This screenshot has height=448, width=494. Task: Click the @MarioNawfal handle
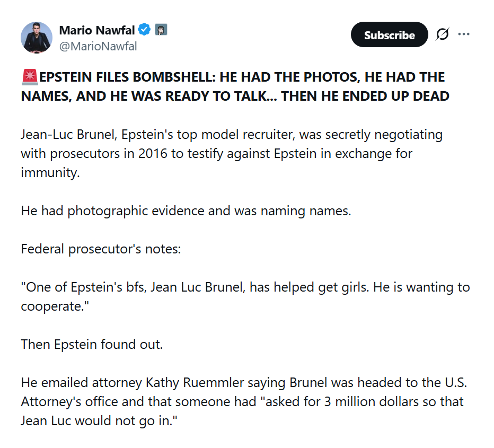[x=98, y=47]
